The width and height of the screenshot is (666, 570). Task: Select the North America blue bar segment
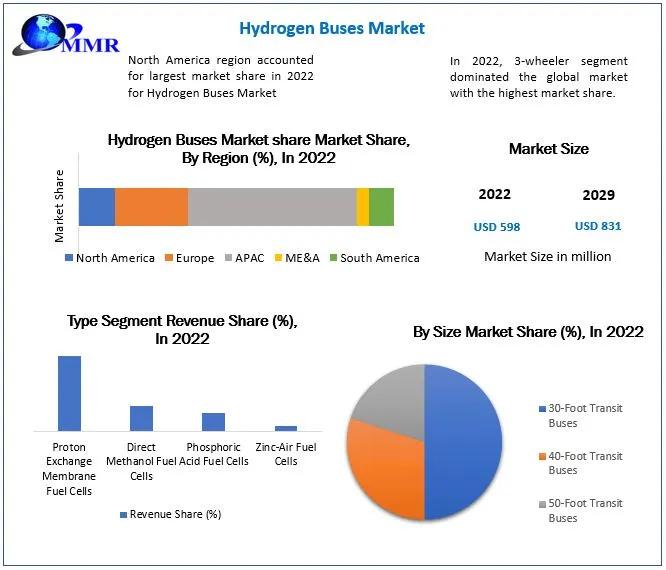[x=97, y=207]
